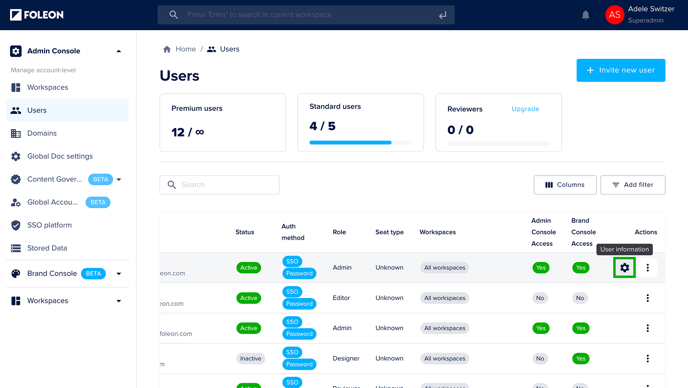Screen dimensions: 688x388
Task: Expand the Content Governance dropdown arrow
Action: click(x=118, y=179)
